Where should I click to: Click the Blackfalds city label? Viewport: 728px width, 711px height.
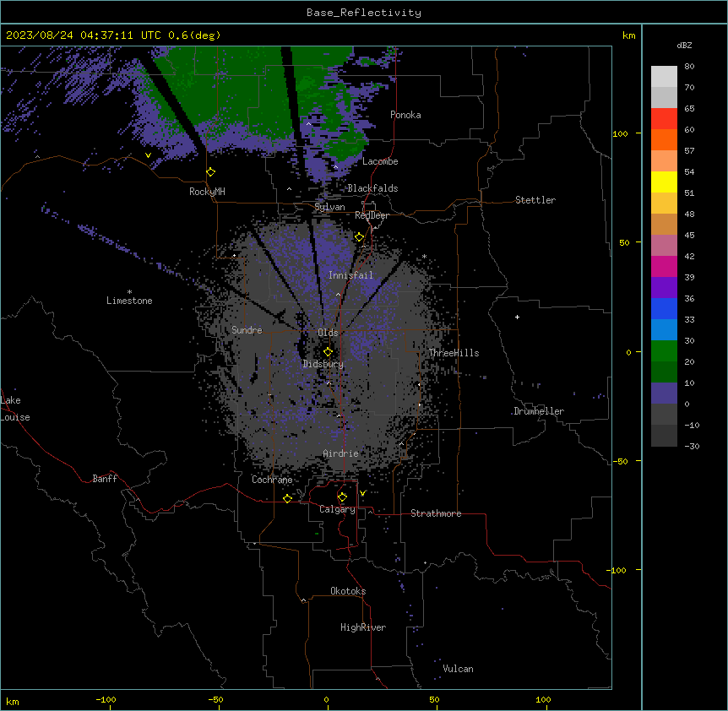(372, 188)
